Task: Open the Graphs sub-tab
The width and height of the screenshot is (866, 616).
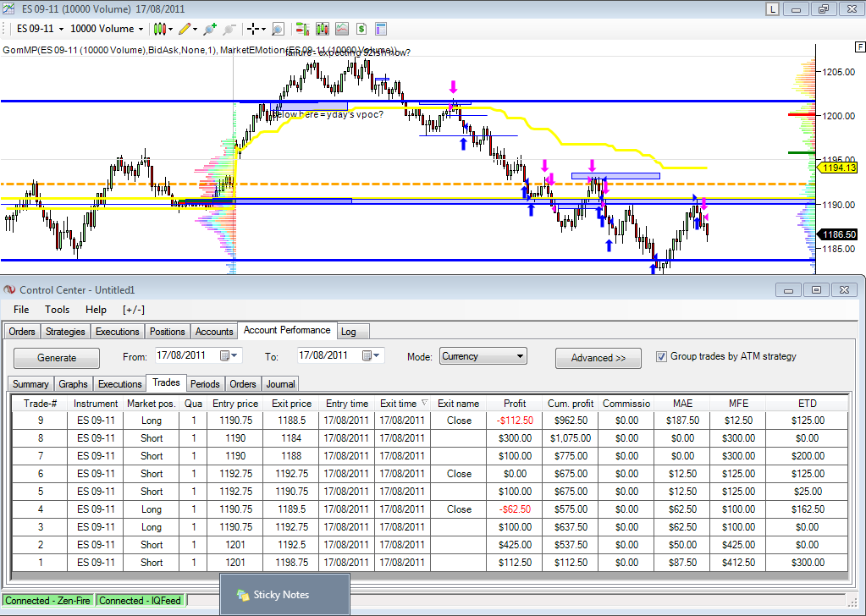Action: point(73,383)
